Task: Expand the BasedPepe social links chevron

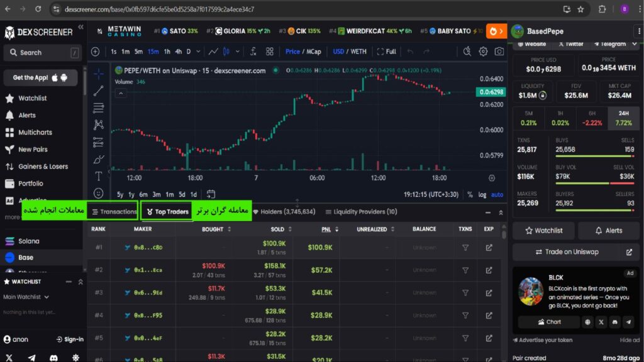Action: pyautogui.click(x=635, y=44)
